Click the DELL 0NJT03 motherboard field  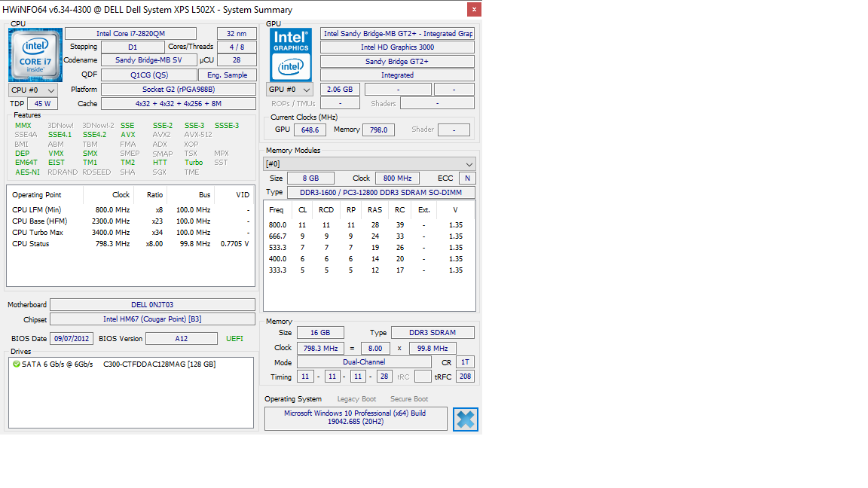(x=152, y=305)
